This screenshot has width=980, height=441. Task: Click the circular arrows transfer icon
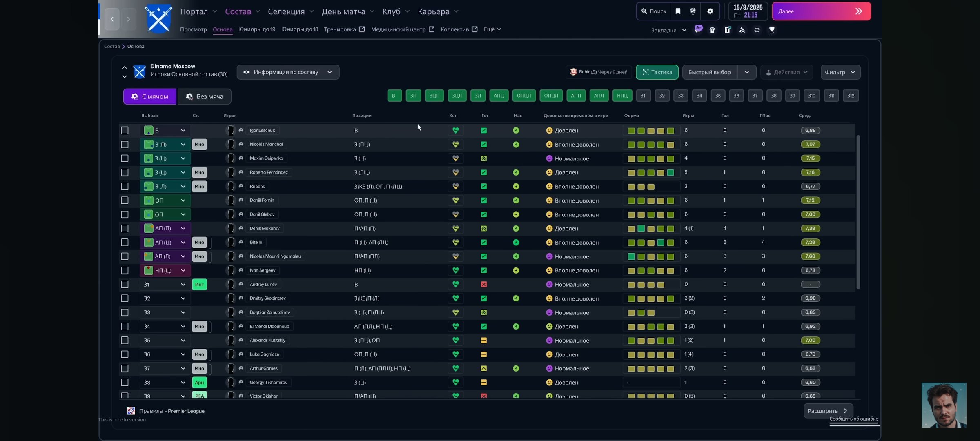click(x=757, y=30)
